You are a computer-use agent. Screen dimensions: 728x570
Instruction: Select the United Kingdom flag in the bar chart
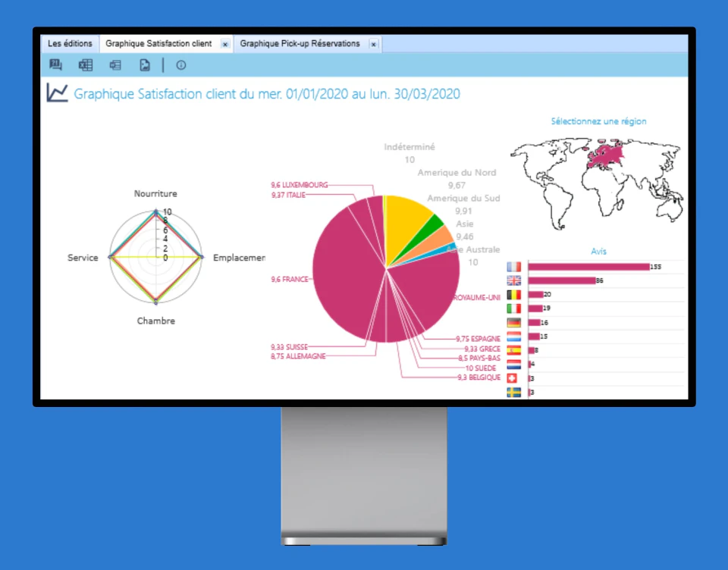pyautogui.click(x=513, y=280)
